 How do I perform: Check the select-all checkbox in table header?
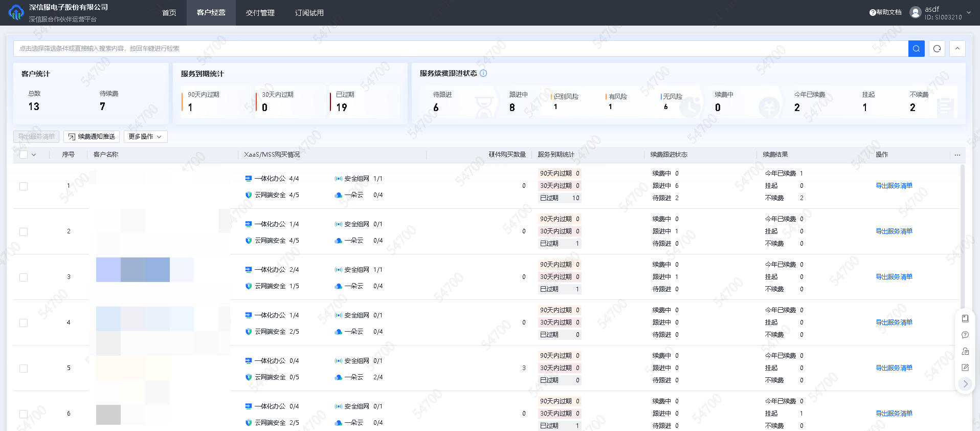pos(24,155)
